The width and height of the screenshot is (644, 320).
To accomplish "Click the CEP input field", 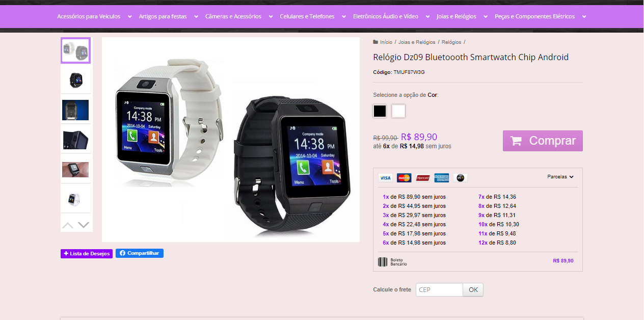I will pyautogui.click(x=439, y=290).
